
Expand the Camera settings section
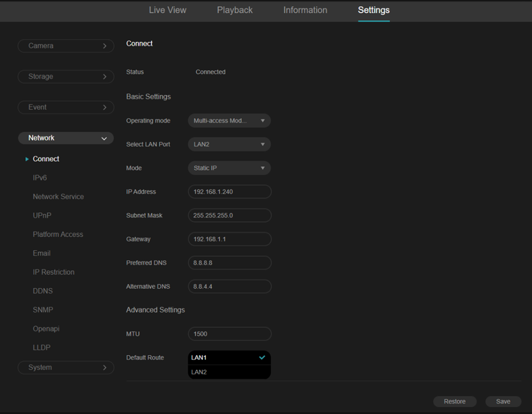coord(66,46)
